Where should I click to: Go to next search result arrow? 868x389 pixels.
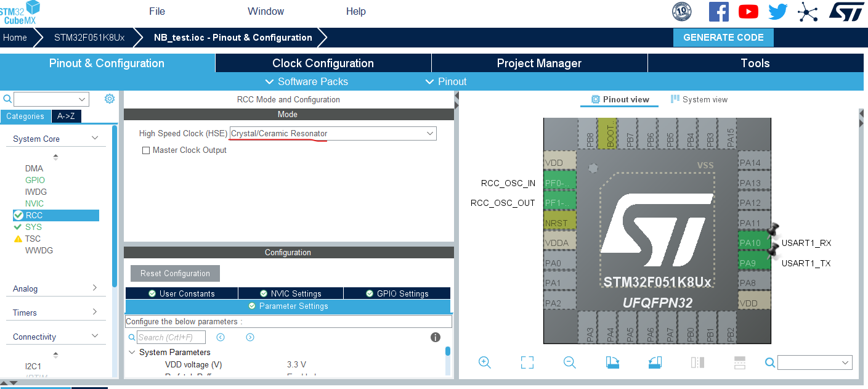[x=250, y=337]
